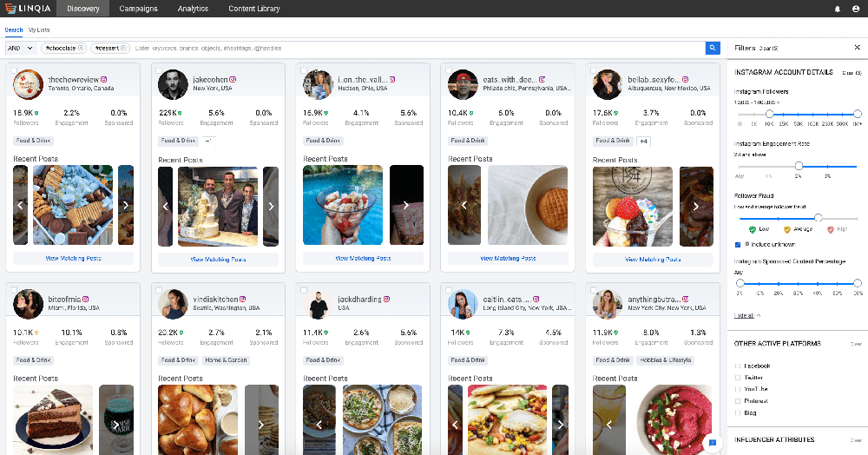
Task: Show previous post for eats_with_dee
Action: pyautogui.click(x=464, y=206)
